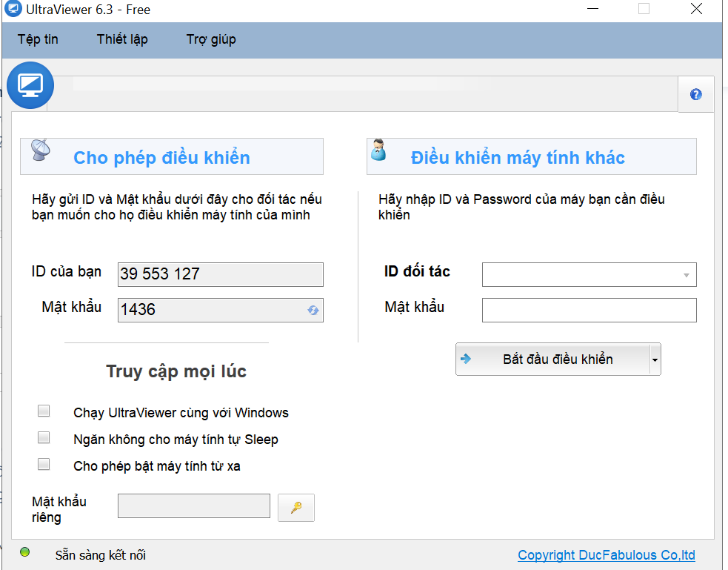Open the Thiết lập menu
728x570 pixels.
123,39
